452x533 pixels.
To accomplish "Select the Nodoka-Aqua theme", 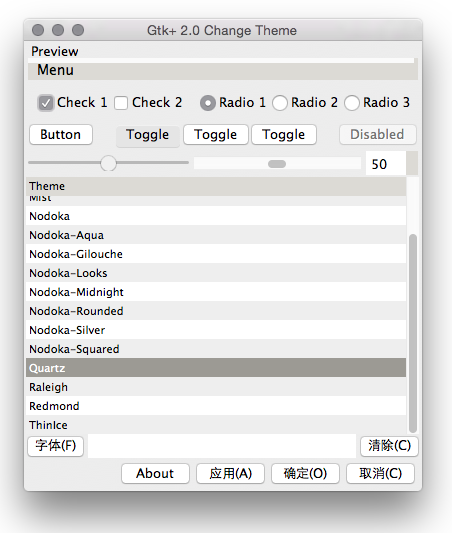I will [216, 235].
